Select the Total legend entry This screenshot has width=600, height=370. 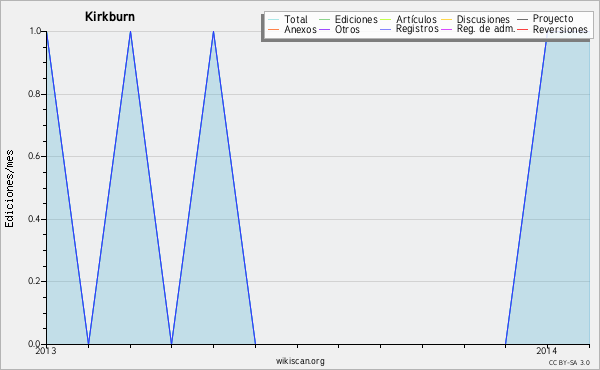tap(296, 19)
